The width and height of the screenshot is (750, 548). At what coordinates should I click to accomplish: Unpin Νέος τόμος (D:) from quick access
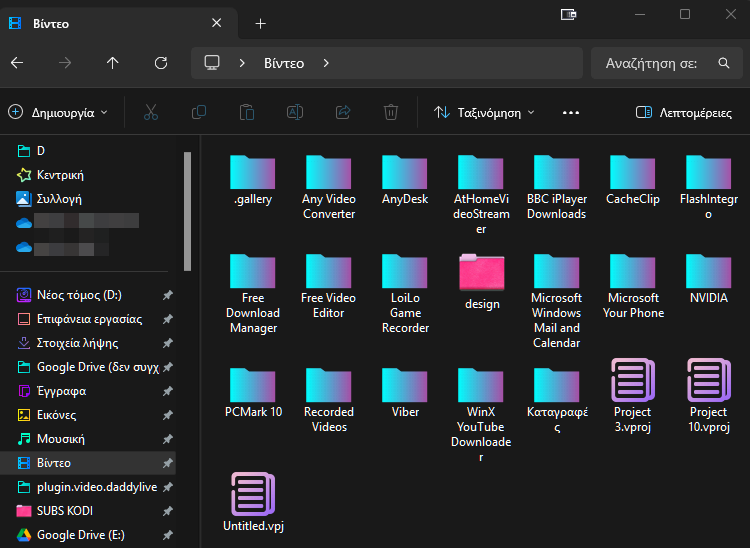click(x=167, y=295)
